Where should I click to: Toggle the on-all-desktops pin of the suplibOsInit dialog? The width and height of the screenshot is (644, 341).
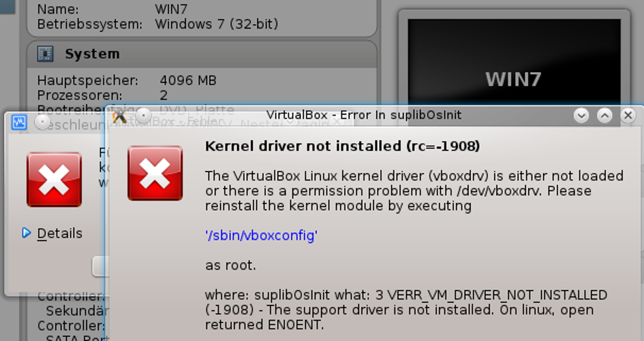click(x=143, y=116)
